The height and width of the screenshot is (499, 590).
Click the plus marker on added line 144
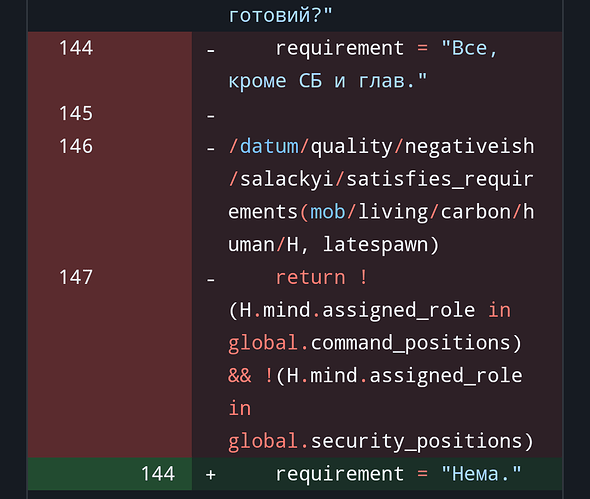[x=211, y=474]
